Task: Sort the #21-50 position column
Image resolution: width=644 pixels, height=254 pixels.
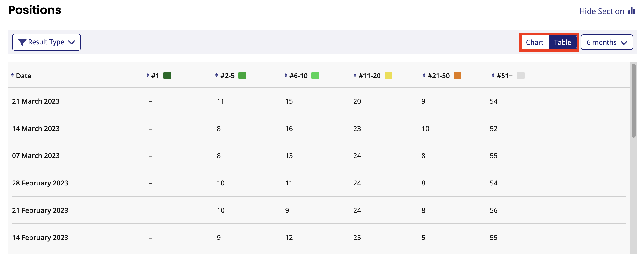Action: (x=424, y=75)
